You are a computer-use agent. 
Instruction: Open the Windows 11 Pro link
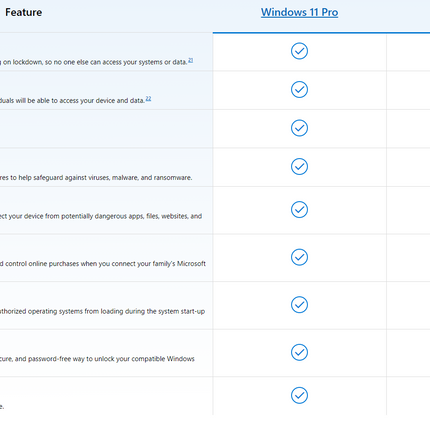tap(299, 12)
